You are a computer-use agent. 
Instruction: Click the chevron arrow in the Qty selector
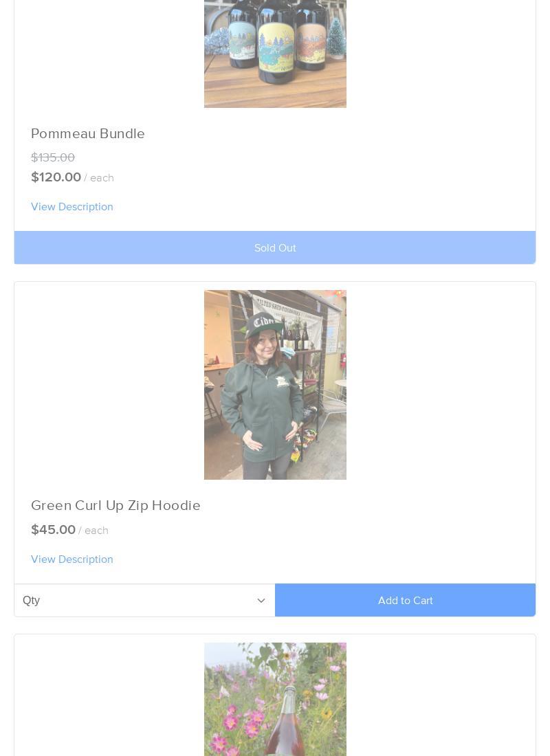pos(261,600)
